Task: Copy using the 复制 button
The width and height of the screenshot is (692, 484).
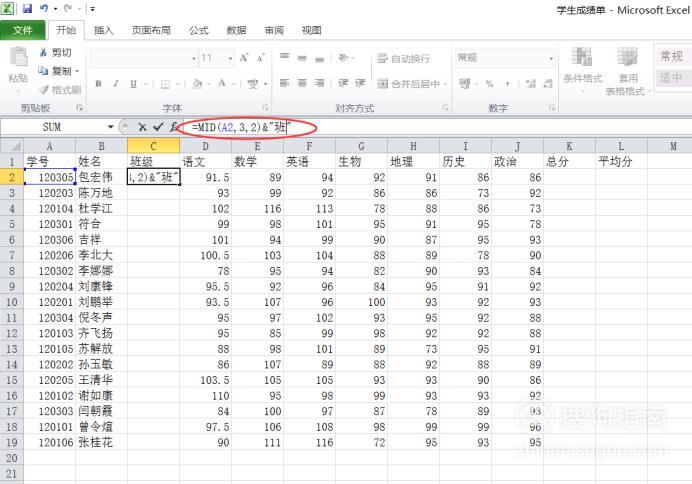Action: [55, 71]
